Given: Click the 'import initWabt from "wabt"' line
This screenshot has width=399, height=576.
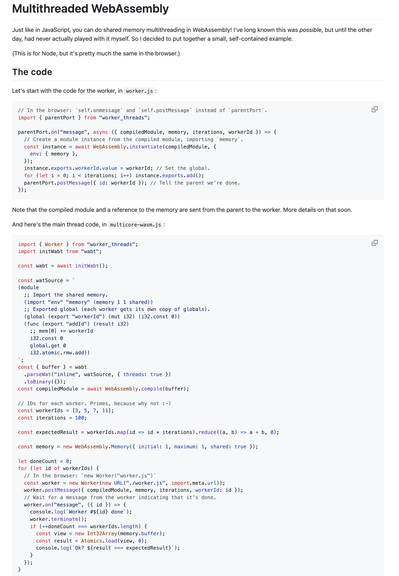Looking at the screenshot, I should tap(60, 252).
